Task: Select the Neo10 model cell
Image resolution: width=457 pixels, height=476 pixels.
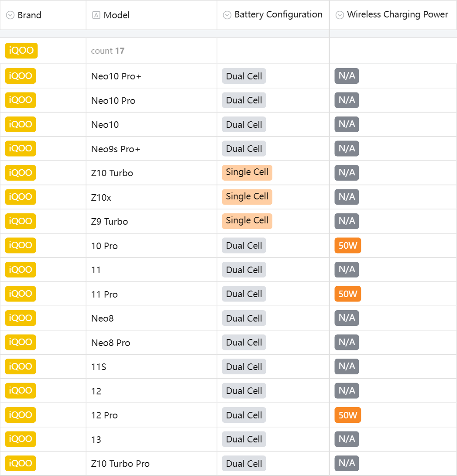Action: coord(151,124)
